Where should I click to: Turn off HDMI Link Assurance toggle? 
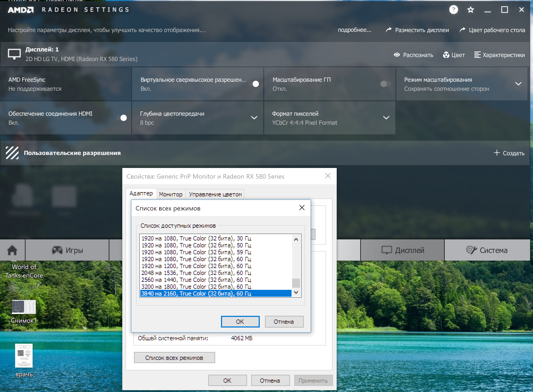(x=122, y=118)
